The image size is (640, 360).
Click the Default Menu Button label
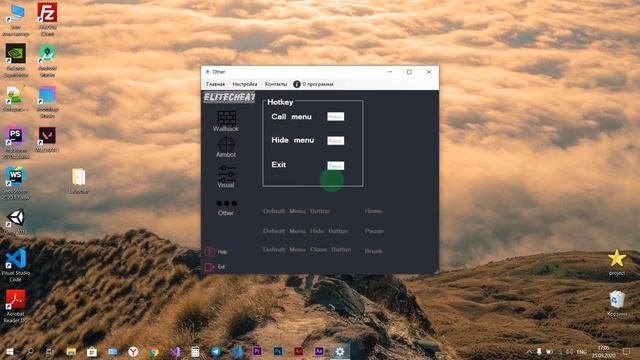(x=296, y=211)
